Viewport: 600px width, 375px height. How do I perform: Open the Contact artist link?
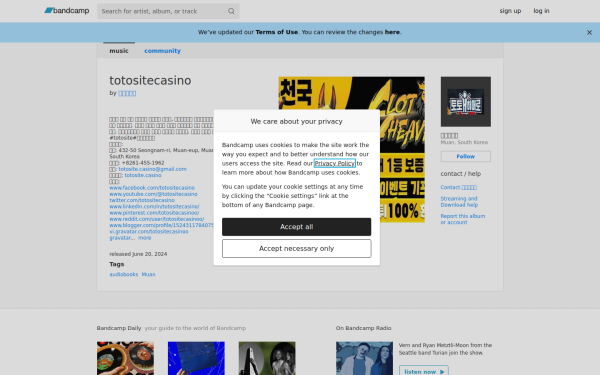pyautogui.click(x=458, y=188)
